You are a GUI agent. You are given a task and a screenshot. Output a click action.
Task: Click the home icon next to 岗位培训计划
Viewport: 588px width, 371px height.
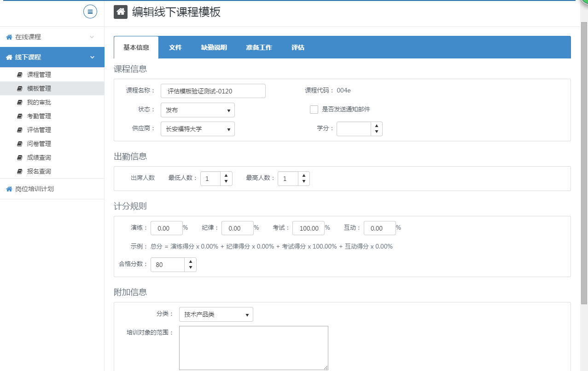click(x=9, y=189)
